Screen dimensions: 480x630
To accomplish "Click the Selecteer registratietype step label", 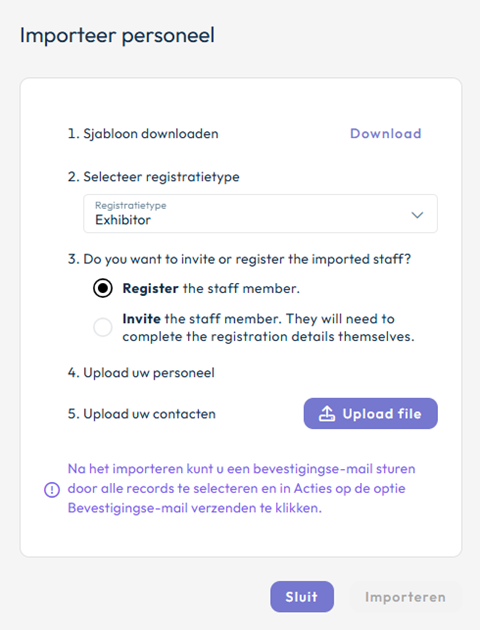I will pos(153,177).
